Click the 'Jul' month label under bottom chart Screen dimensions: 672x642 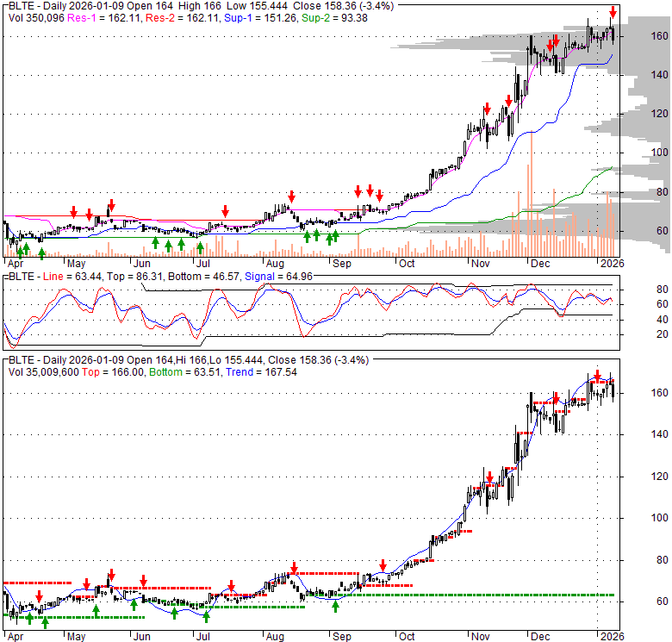[202, 637]
